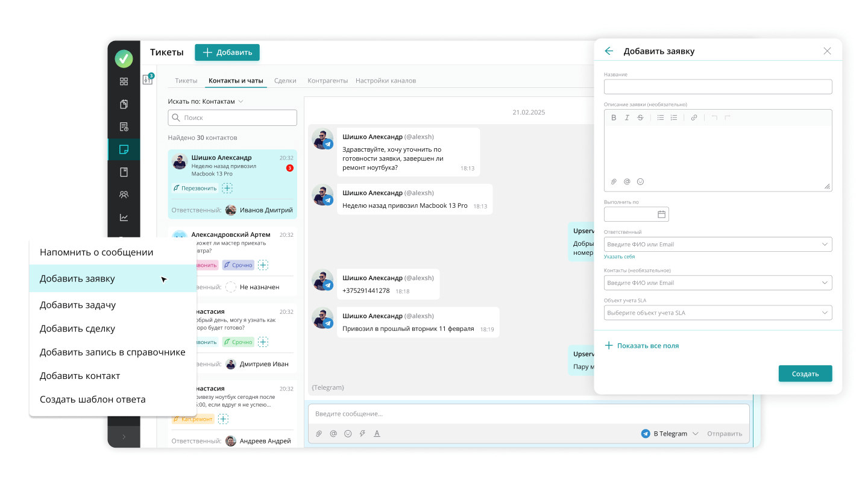Go back with arrow in Добавить заявку panel
This screenshot has height=488, width=868.
point(609,51)
